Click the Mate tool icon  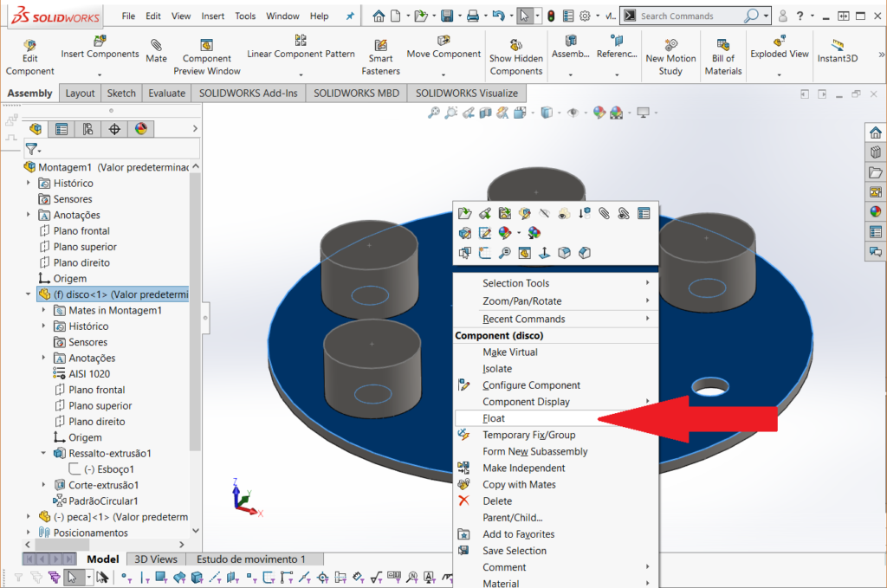pos(156,50)
